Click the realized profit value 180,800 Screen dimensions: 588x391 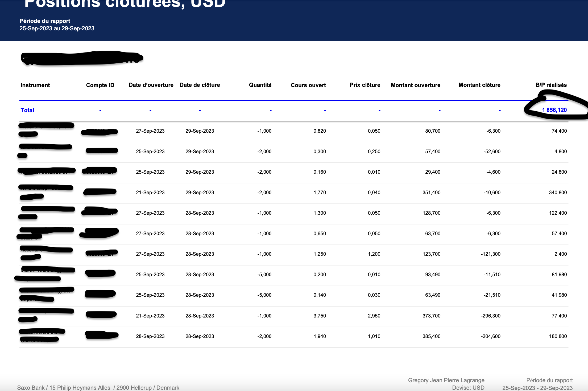(x=558, y=336)
